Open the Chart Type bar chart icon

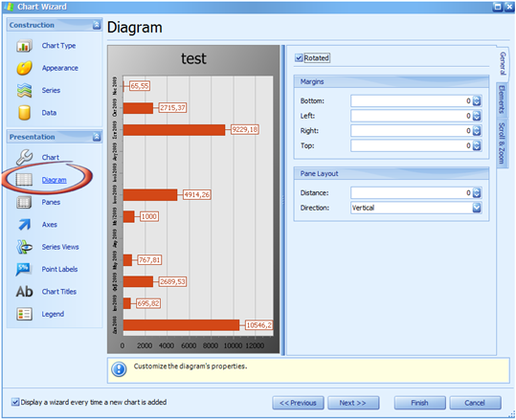click(x=24, y=46)
